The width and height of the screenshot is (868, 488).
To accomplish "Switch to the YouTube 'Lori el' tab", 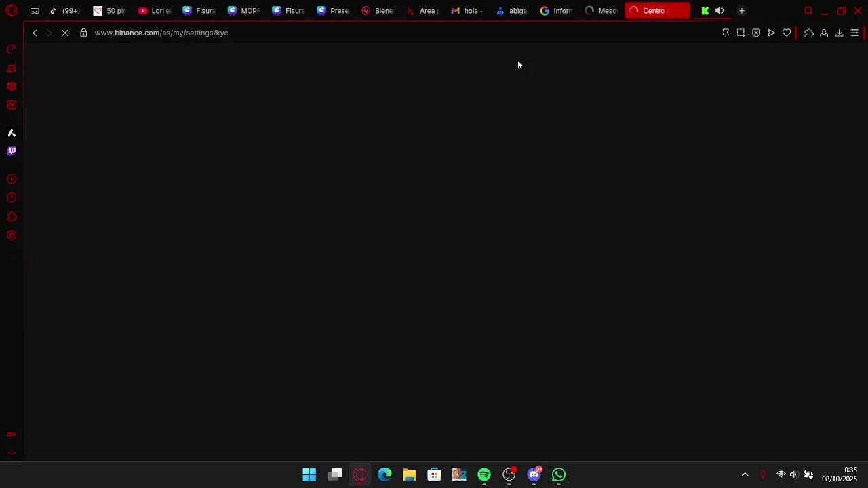I will (x=155, y=11).
